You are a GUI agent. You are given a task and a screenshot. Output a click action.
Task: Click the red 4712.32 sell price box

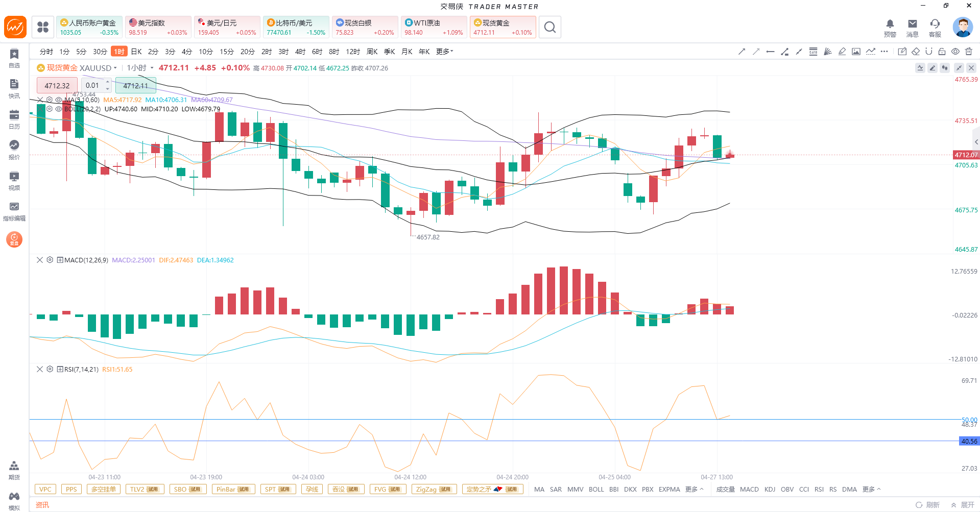click(57, 86)
